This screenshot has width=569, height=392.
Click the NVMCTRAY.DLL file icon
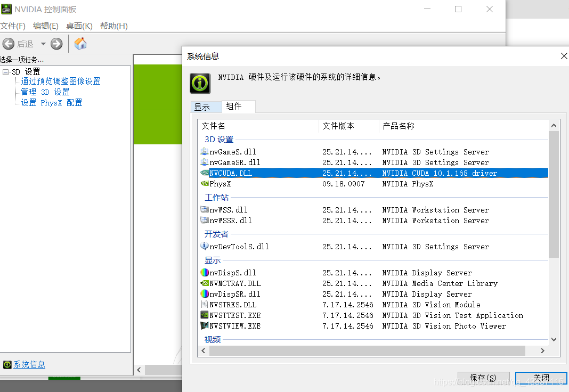pos(205,283)
